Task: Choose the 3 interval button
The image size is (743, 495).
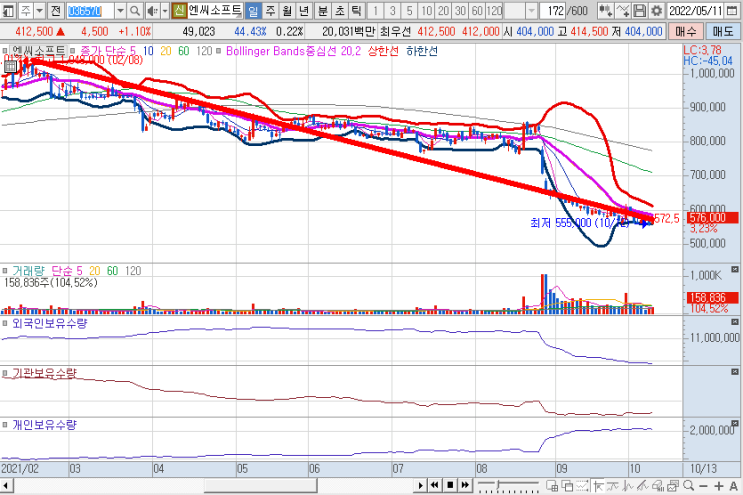Action: click(392, 10)
